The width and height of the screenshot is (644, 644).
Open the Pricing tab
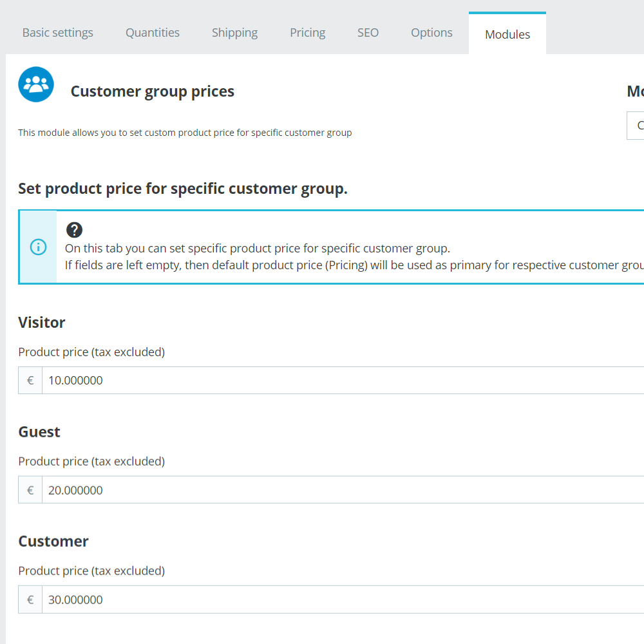coord(307,33)
